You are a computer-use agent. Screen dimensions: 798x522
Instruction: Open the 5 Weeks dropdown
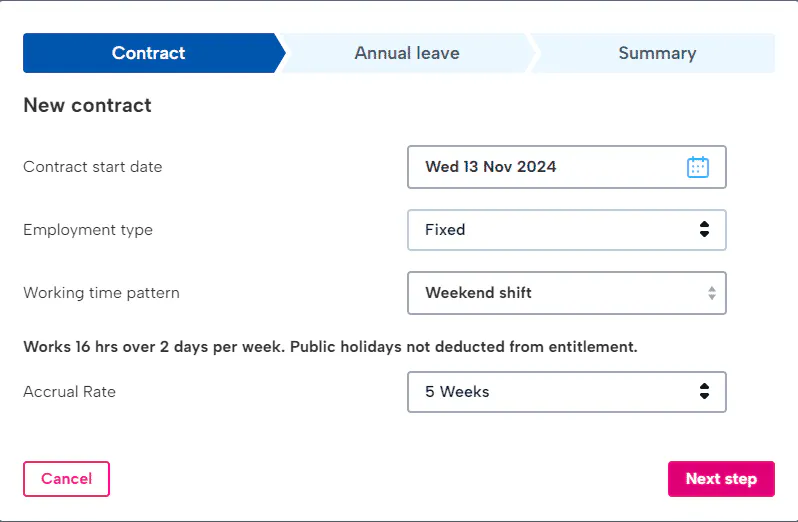pos(550,392)
